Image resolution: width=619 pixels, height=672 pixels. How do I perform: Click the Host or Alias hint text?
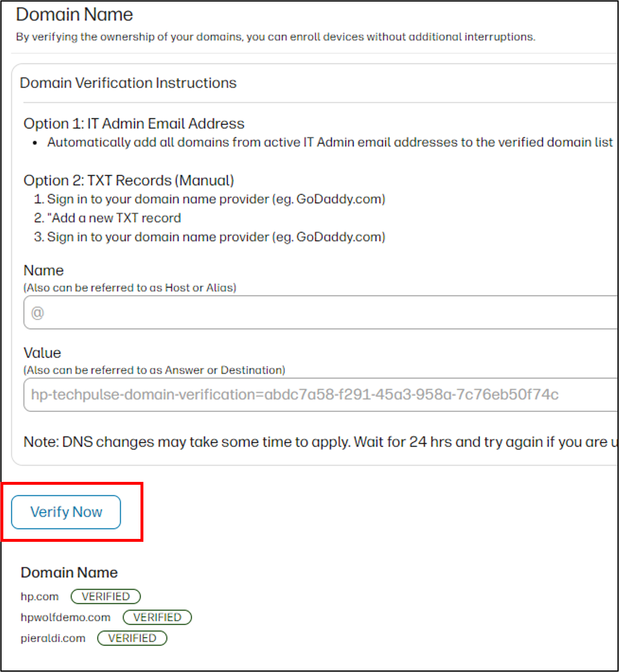pos(130,288)
